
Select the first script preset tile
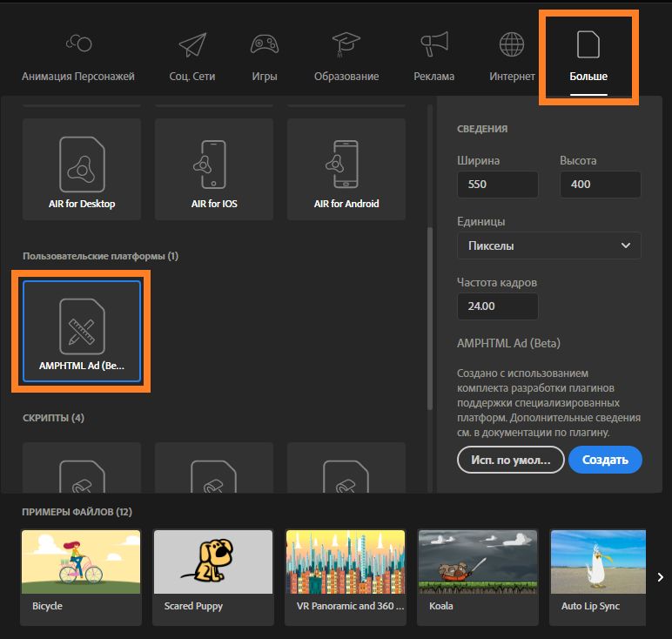[82, 467]
